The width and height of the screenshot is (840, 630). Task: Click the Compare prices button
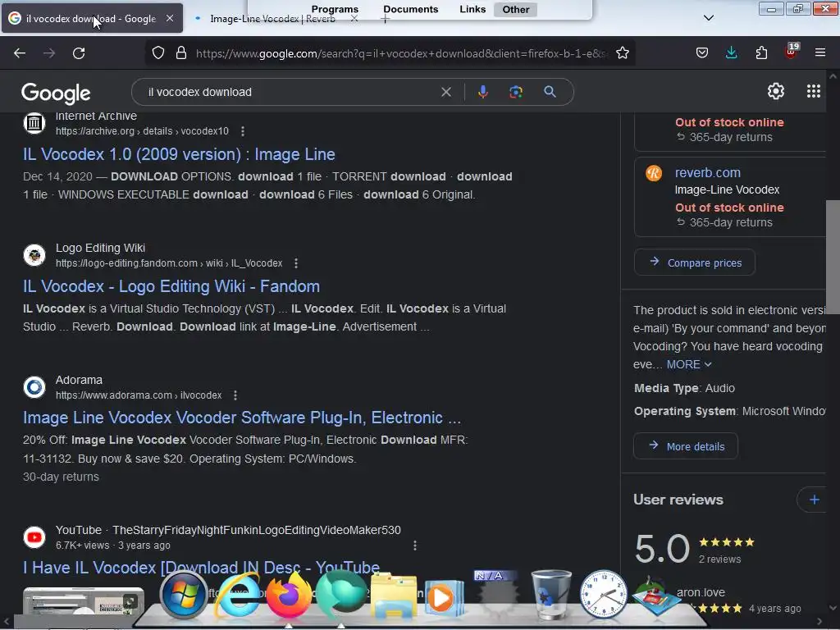(x=694, y=262)
